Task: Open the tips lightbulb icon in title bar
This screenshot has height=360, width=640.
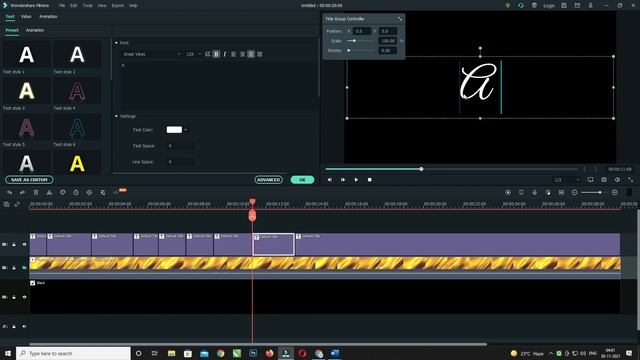Action: pos(508,6)
